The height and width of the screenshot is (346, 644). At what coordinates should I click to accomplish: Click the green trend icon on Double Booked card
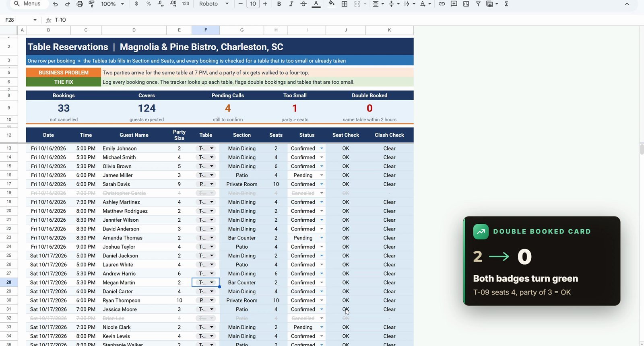pos(481,232)
